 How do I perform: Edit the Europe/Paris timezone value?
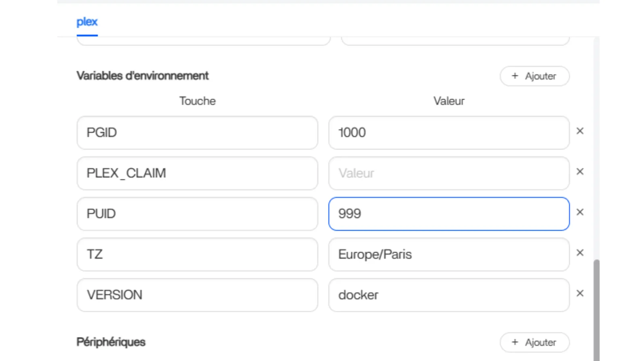448,255
